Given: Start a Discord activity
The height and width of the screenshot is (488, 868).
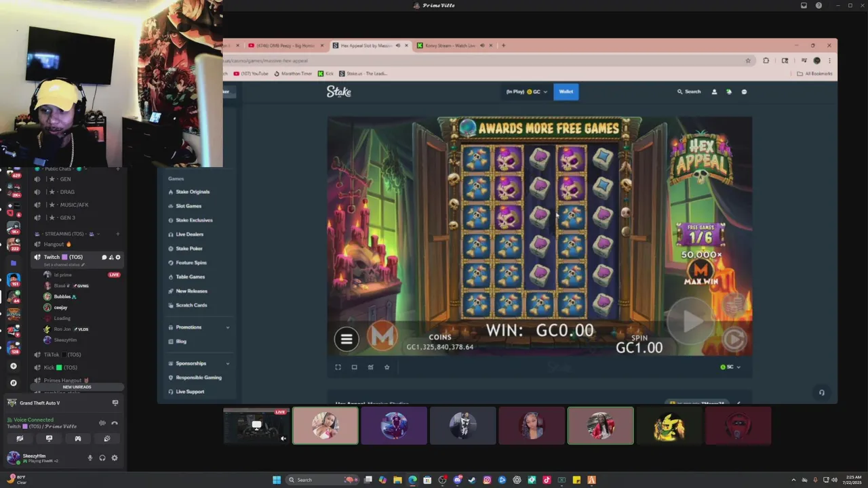Looking at the screenshot, I should click(78, 439).
